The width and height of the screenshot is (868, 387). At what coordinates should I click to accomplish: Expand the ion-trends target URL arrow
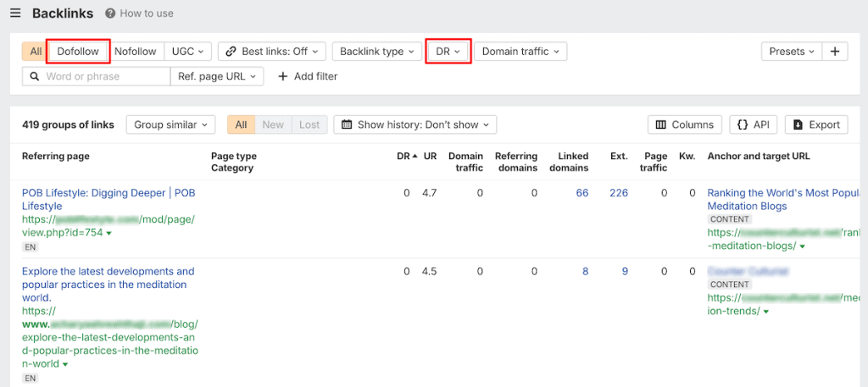pos(766,312)
